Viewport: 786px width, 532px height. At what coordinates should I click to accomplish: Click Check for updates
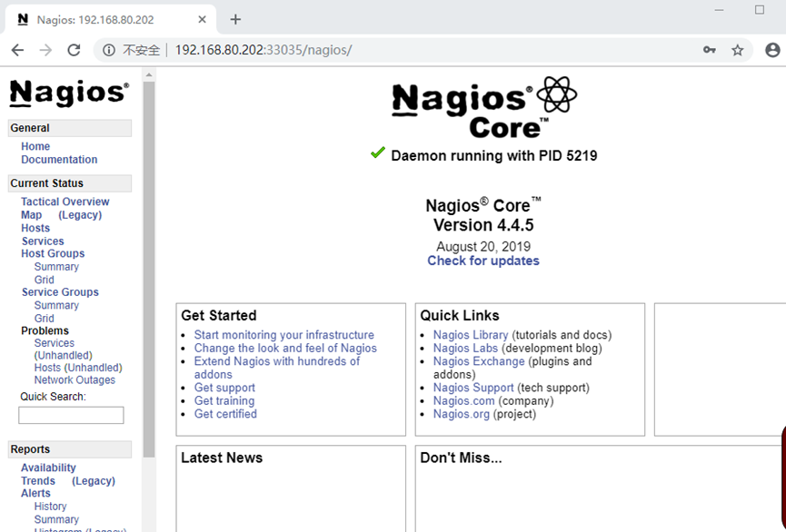pos(483,261)
